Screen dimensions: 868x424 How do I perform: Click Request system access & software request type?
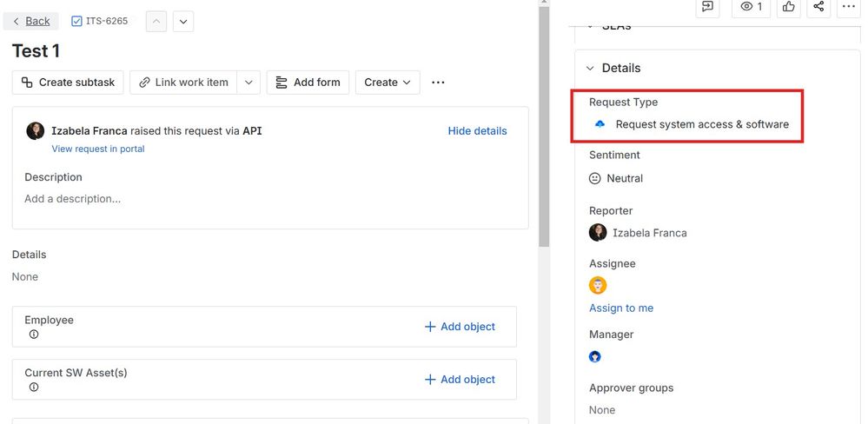(702, 124)
